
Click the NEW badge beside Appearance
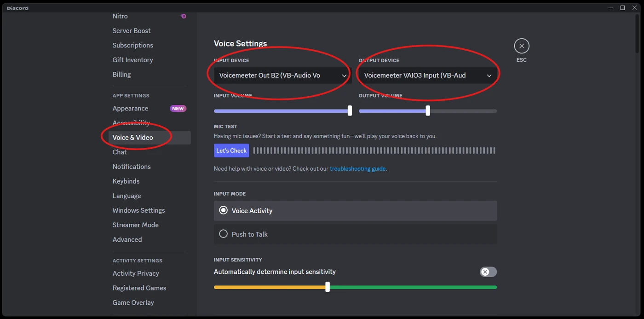tap(178, 109)
